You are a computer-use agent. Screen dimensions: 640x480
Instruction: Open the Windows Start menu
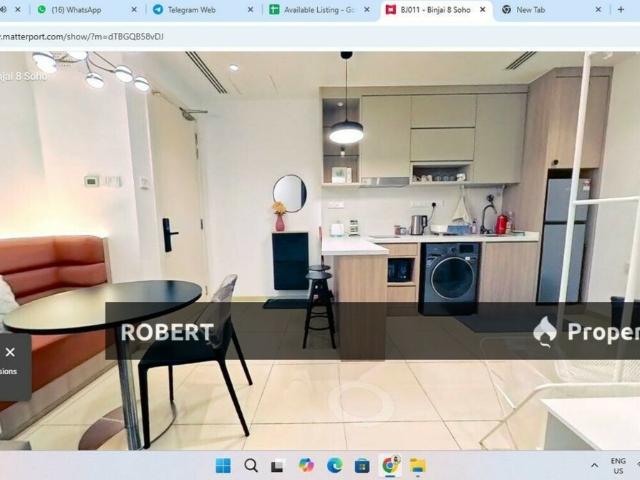point(223,465)
